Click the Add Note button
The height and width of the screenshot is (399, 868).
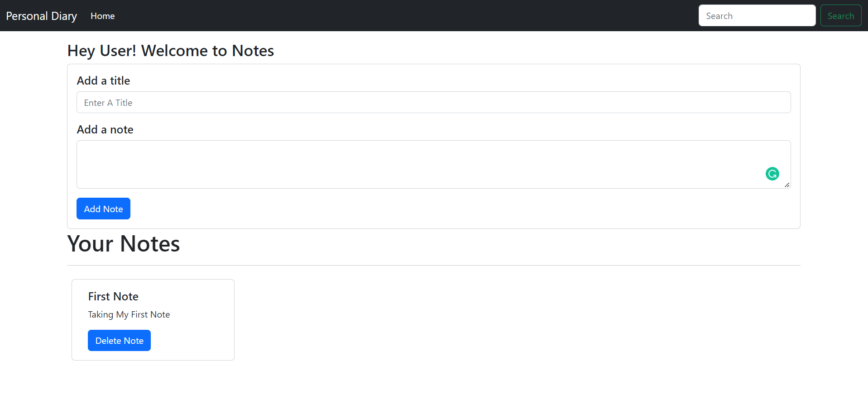coord(103,209)
